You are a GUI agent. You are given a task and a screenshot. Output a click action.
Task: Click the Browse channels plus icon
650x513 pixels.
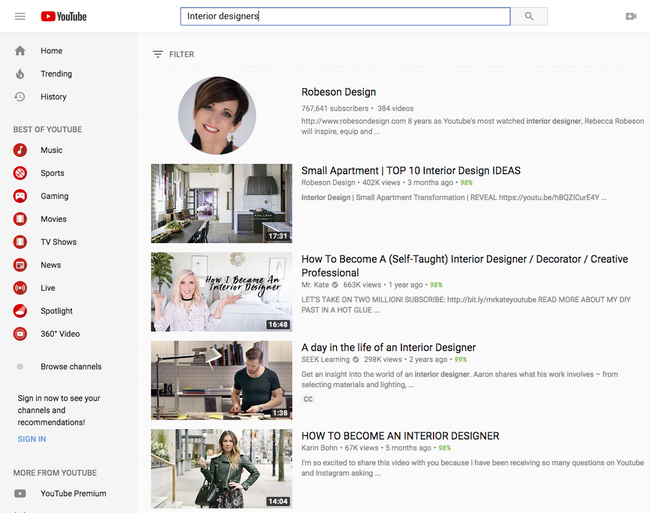(x=20, y=367)
